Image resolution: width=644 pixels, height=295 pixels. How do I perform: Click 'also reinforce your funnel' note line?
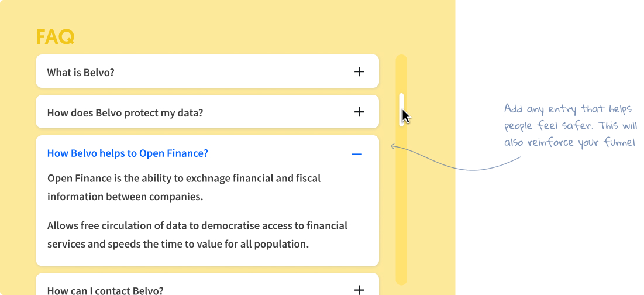[x=570, y=142]
